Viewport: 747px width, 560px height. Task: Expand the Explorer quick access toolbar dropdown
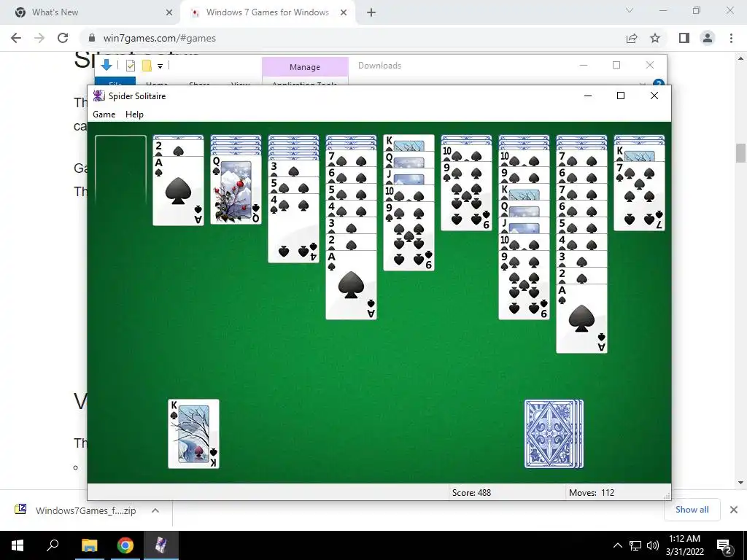tap(160, 66)
